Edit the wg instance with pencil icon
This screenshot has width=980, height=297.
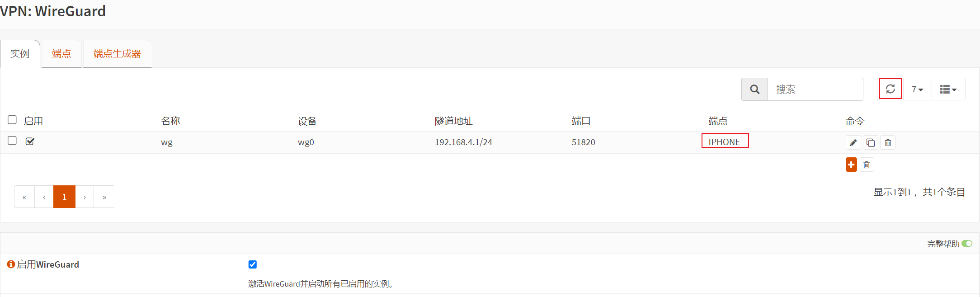tap(853, 143)
